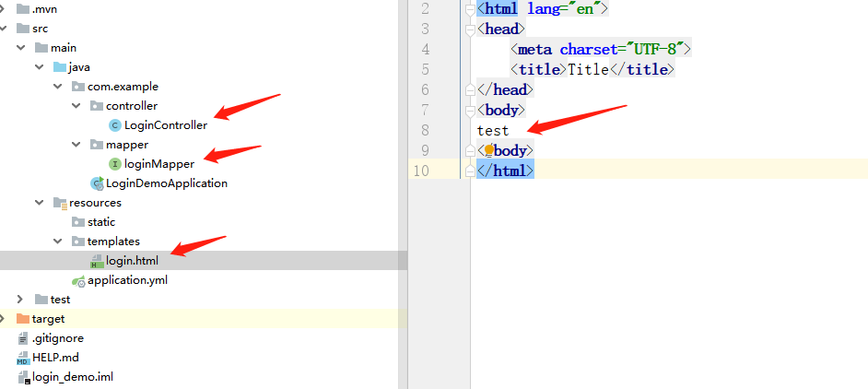Select HELP.md in the tree

pyautogui.click(x=55, y=358)
